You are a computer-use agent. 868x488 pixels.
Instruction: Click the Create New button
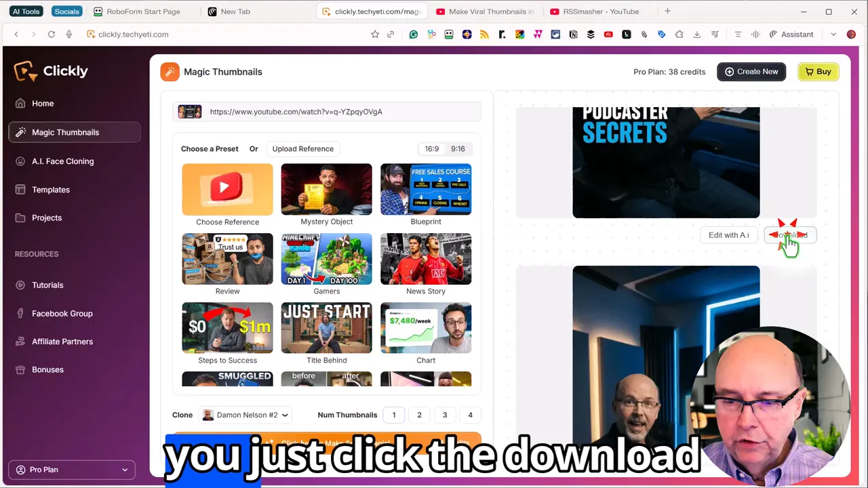751,71
